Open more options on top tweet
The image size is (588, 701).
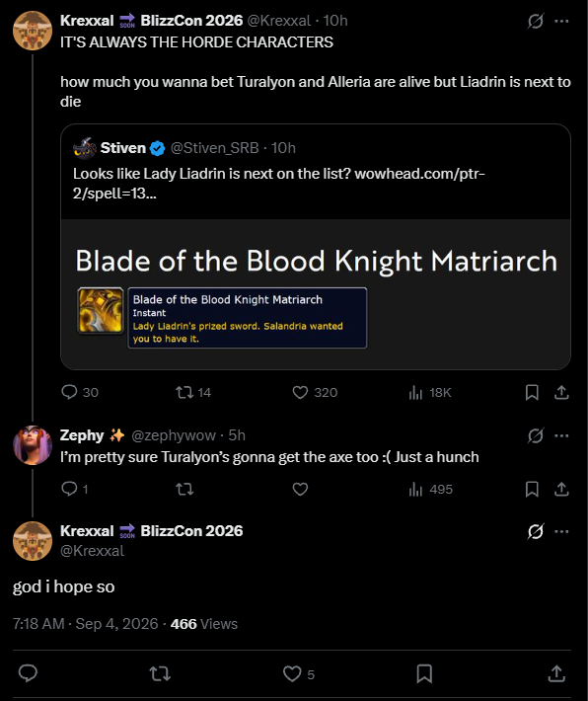561,21
